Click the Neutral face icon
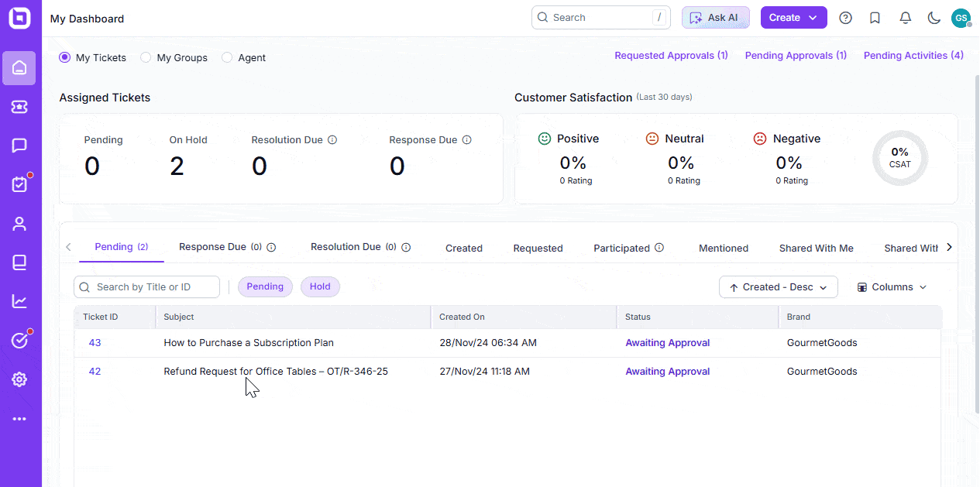 click(x=652, y=139)
